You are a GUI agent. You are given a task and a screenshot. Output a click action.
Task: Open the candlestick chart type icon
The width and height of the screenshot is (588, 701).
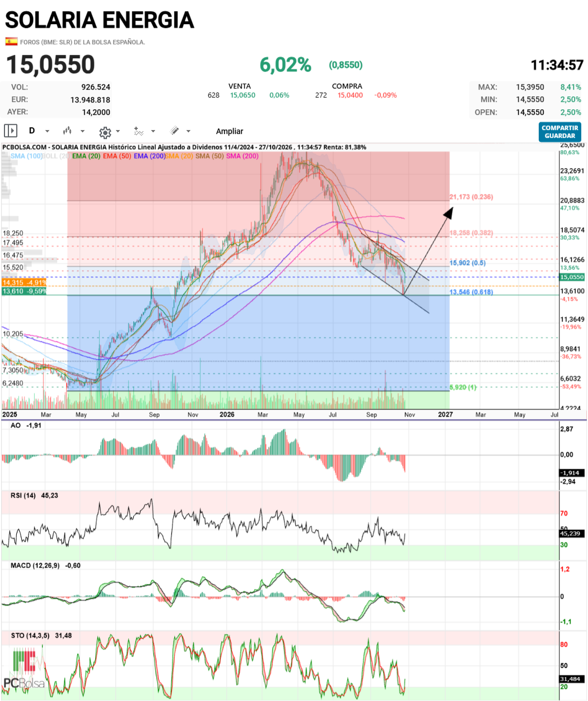(x=67, y=131)
